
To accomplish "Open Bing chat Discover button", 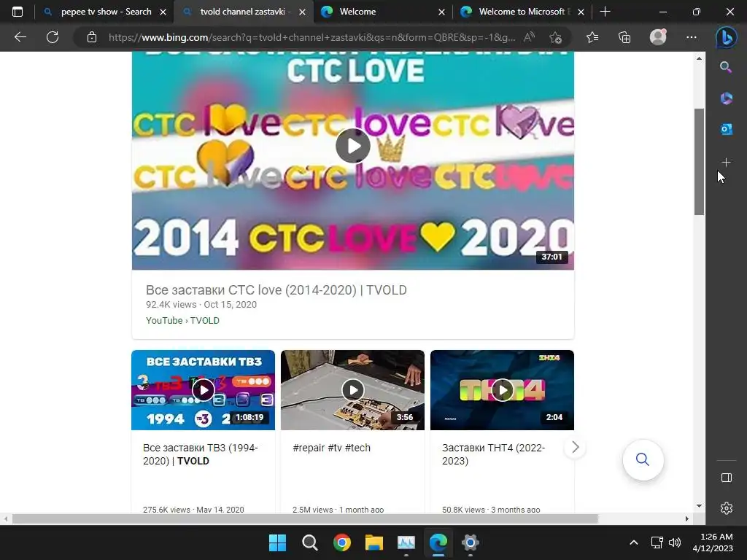I will coord(726,37).
